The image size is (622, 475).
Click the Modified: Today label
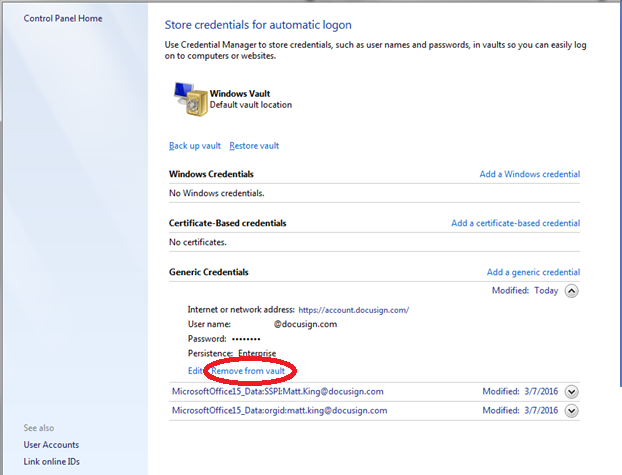tap(524, 291)
